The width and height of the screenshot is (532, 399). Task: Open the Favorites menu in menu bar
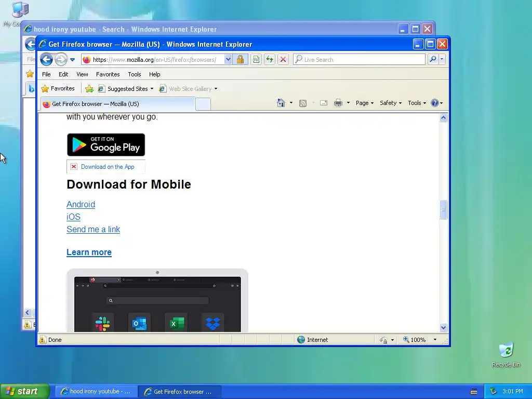pos(108,74)
